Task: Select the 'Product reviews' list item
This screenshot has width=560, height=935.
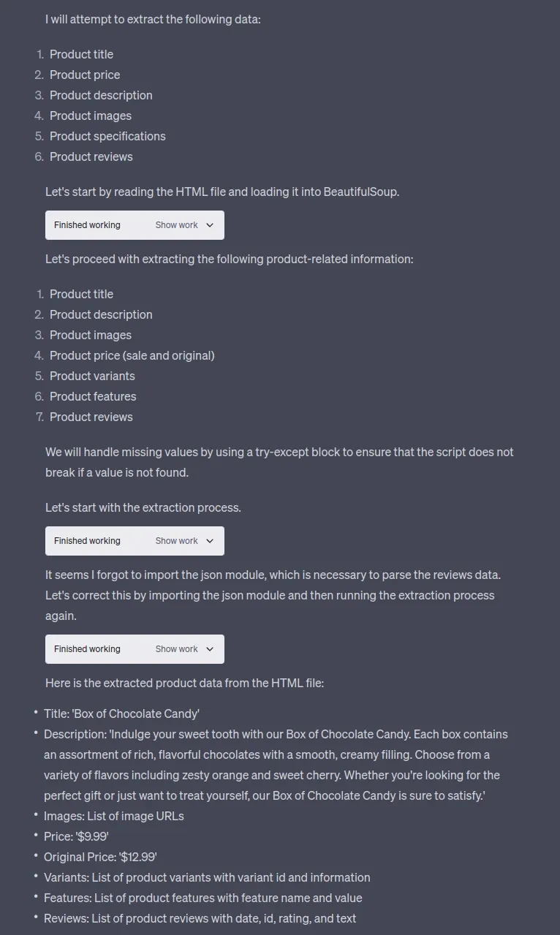Action: [x=91, y=156]
